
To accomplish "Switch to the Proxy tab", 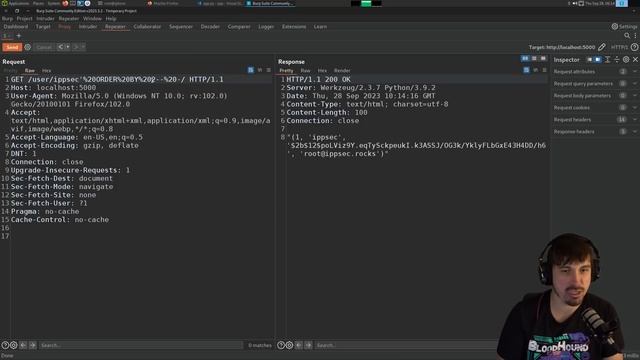I will pos(64,27).
